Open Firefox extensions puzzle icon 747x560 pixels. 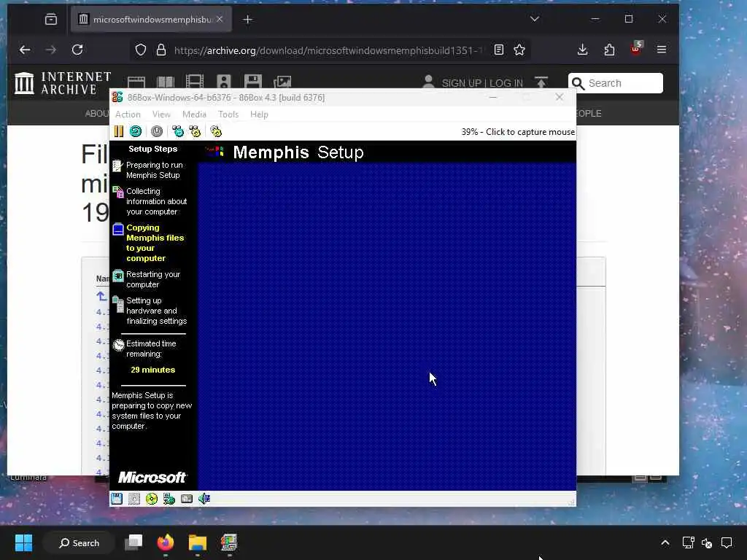click(609, 50)
